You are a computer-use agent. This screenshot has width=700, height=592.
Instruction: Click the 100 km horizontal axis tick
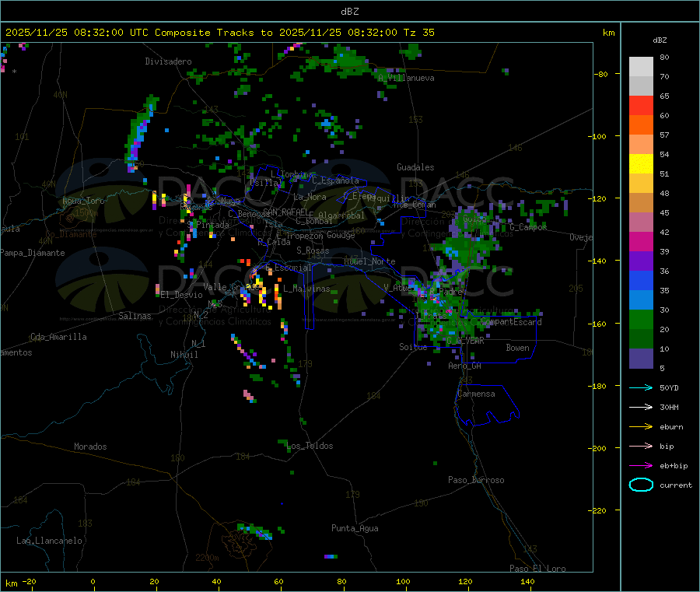(403, 581)
